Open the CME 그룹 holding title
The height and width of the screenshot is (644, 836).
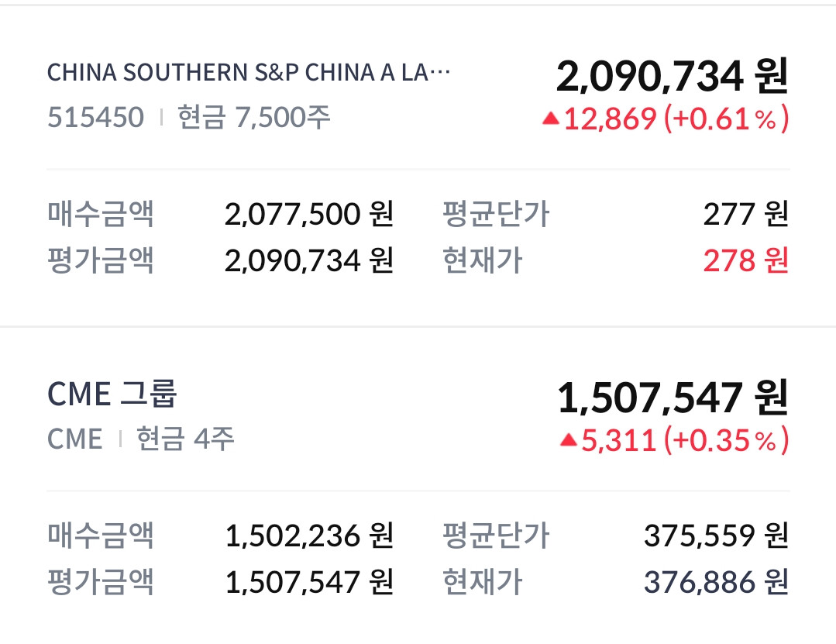(x=112, y=394)
